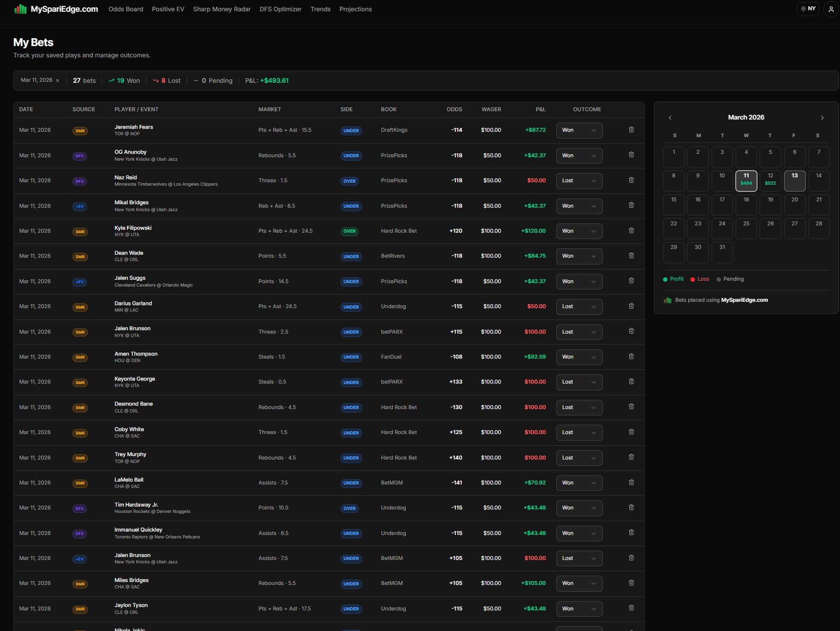Change the NY location selector
The width and height of the screenshot is (840, 631).
(808, 9)
